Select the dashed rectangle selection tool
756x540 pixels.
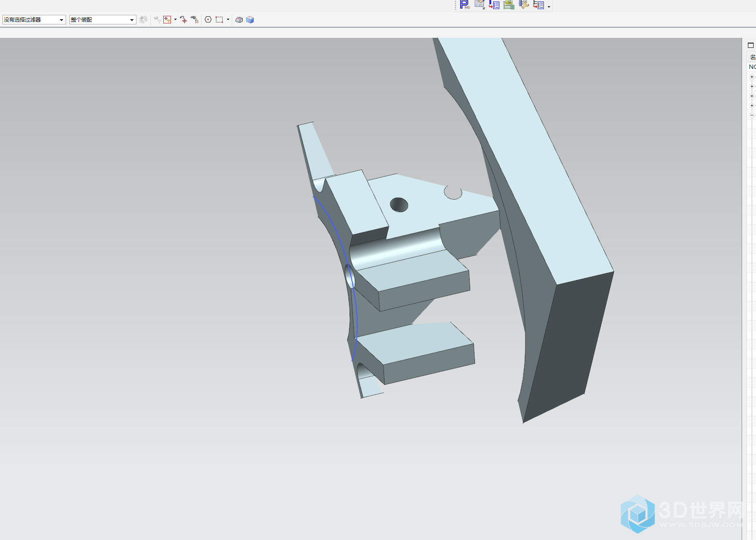pos(219,20)
